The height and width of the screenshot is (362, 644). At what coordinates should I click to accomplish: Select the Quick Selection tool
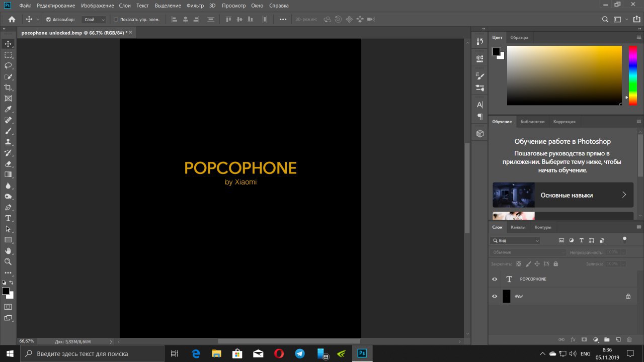(x=8, y=77)
